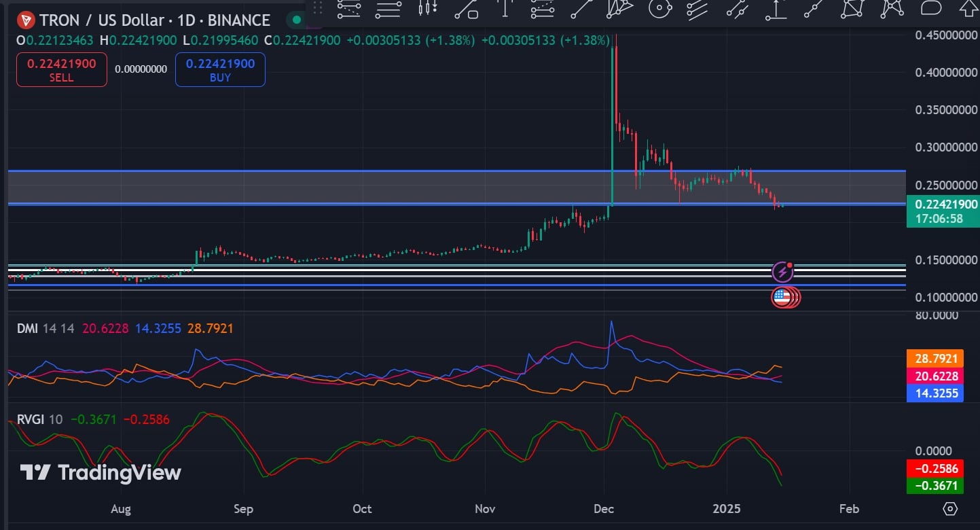Select the vertical line with arrow tool
The width and height of the screenshot is (980, 530).
click(x=505, y=8)
